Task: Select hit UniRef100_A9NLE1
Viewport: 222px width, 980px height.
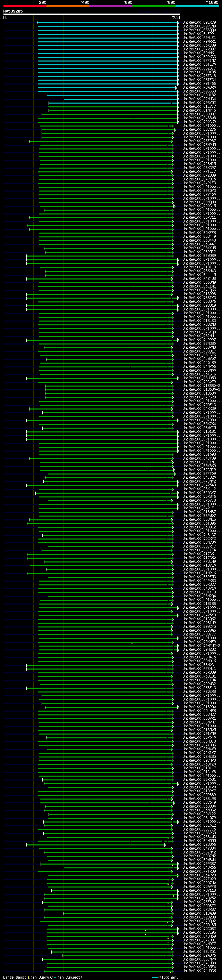Action: [x=199, y=38]
